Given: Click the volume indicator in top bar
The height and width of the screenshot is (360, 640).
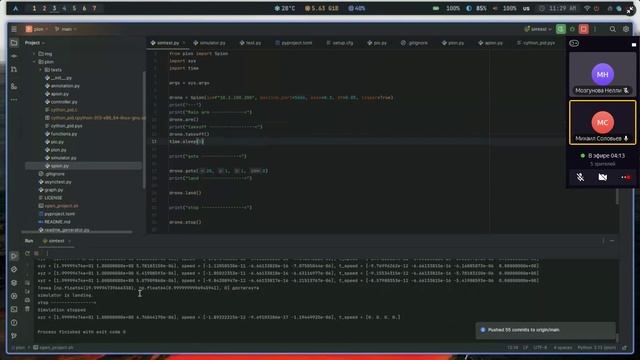Looking at the screenshot, I should coord(505,8).
